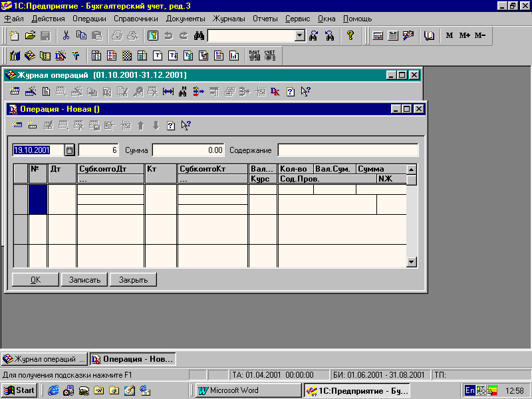Click the binoculars Find icon in main toolbar
The height and width of the screenshot is (399, 532).
198,35
